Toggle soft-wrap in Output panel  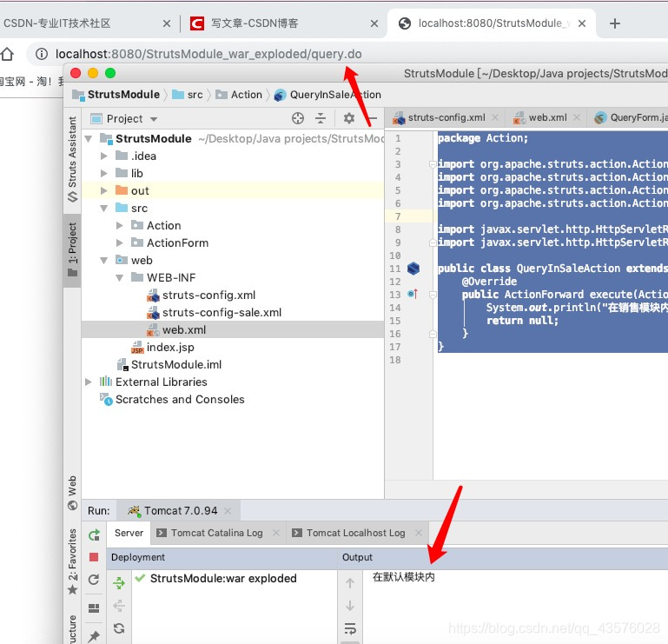(350, 627)
